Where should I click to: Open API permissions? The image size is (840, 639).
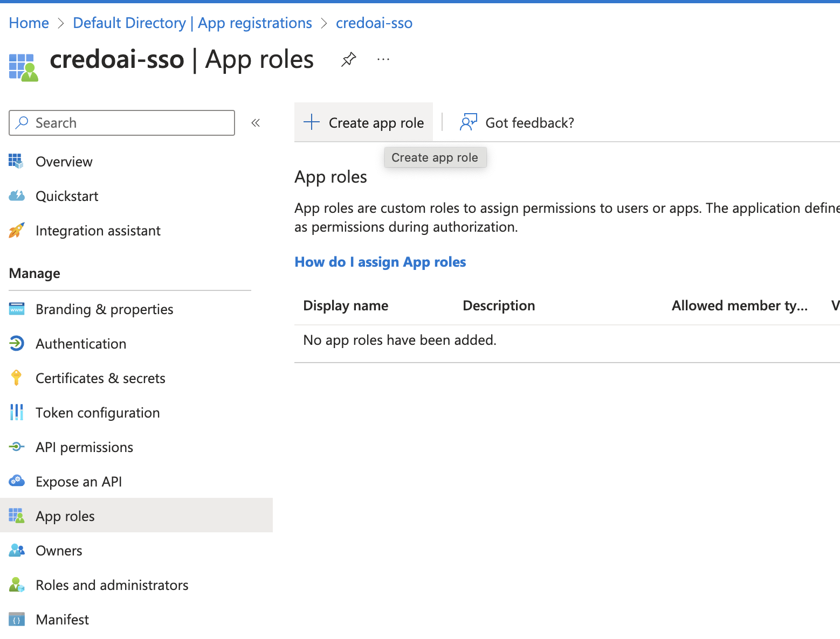click(84, 447)
